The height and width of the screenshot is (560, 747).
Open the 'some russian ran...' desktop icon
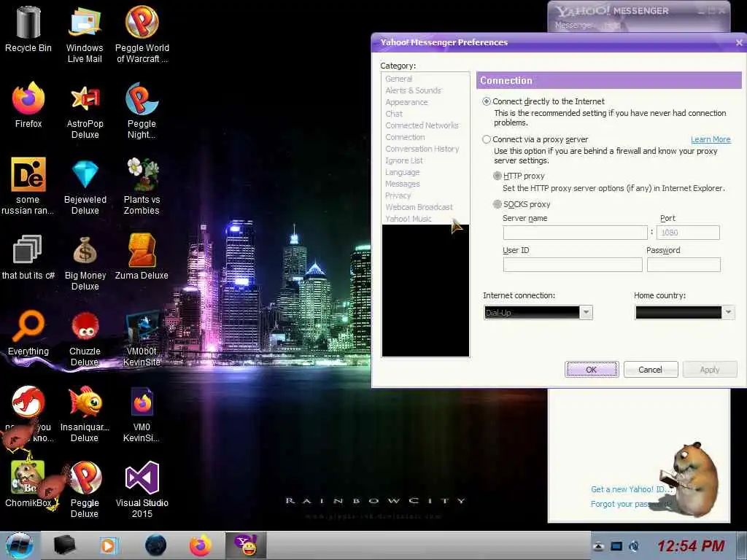coord(28,186)
